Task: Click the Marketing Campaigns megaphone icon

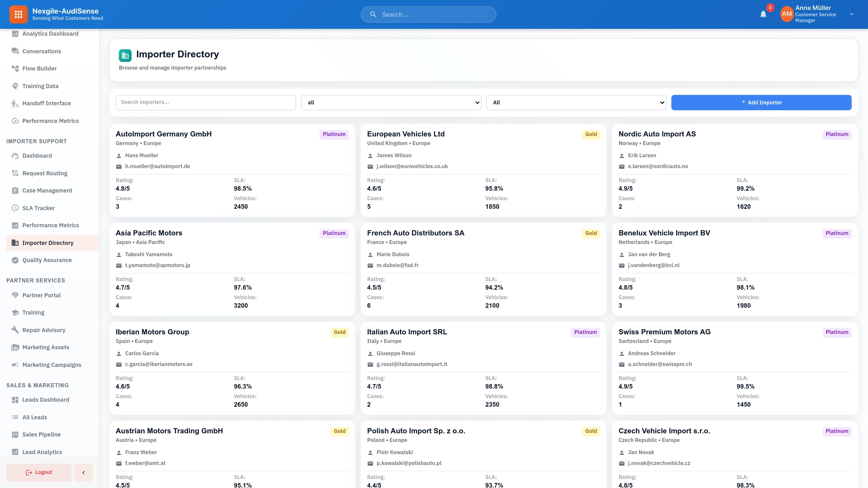Action: point(15,365)
